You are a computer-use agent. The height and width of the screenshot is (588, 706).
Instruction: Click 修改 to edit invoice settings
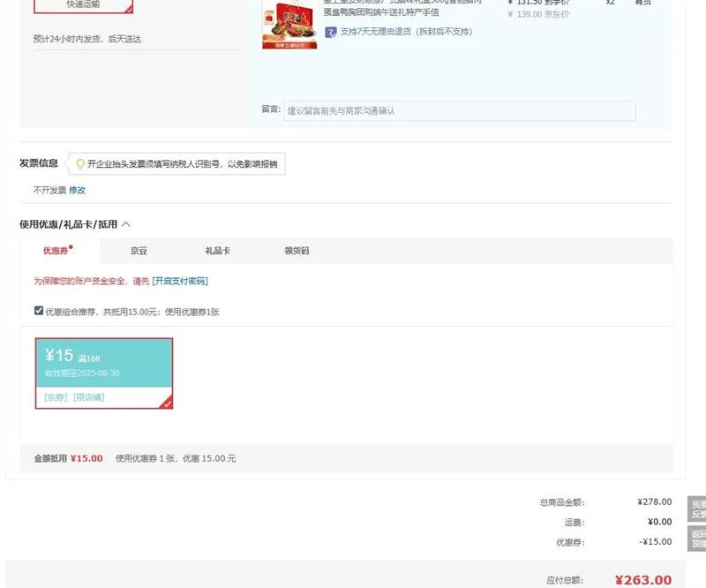point(78,190)
